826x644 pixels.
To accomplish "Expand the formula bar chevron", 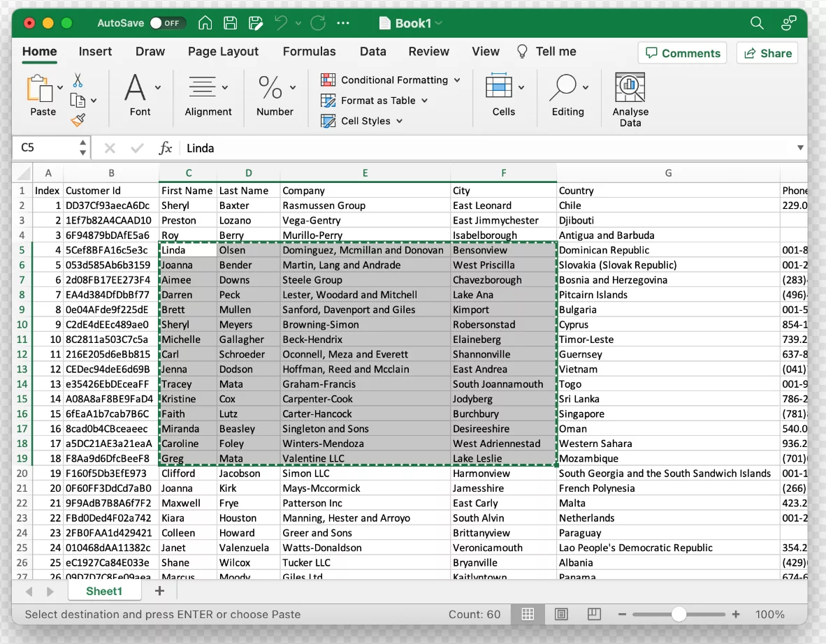I will tap(800, 148).
